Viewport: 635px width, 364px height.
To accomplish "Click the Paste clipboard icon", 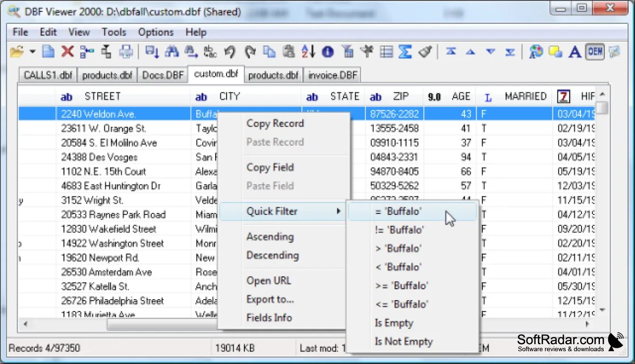I will coord(289,52).
